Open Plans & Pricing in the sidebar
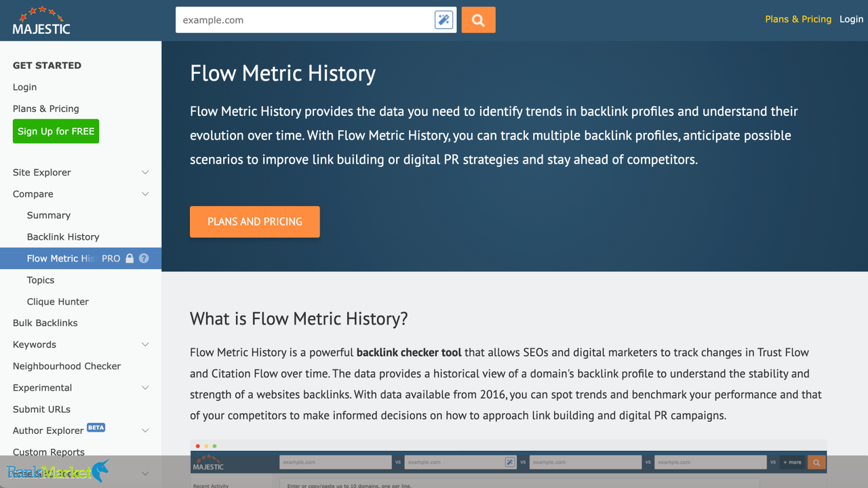The width and height of the screenshot is (868, 488). (x=46, y=108)
